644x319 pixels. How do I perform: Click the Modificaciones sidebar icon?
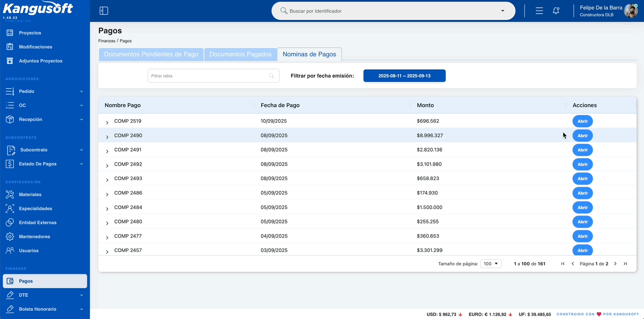pyautogui.click(x=10, y=47)
